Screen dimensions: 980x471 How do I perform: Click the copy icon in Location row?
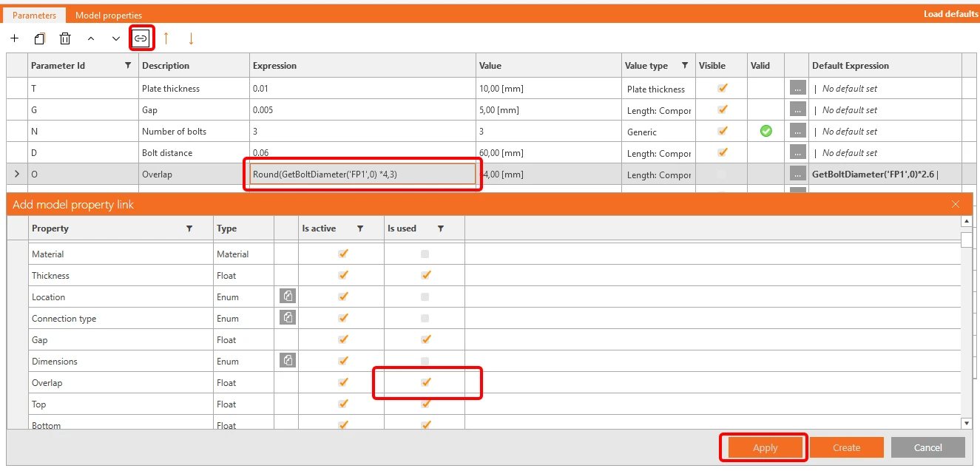288,297
